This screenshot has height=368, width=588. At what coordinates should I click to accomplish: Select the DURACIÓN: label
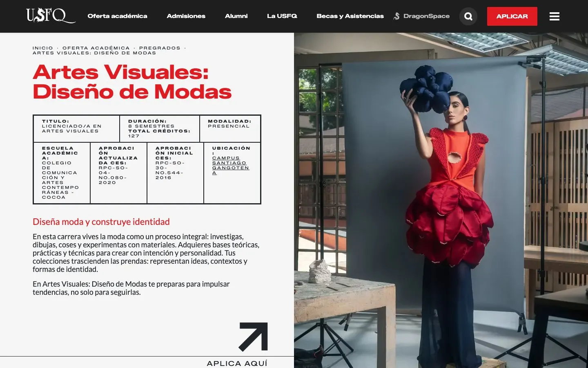(x=147, y=121)
